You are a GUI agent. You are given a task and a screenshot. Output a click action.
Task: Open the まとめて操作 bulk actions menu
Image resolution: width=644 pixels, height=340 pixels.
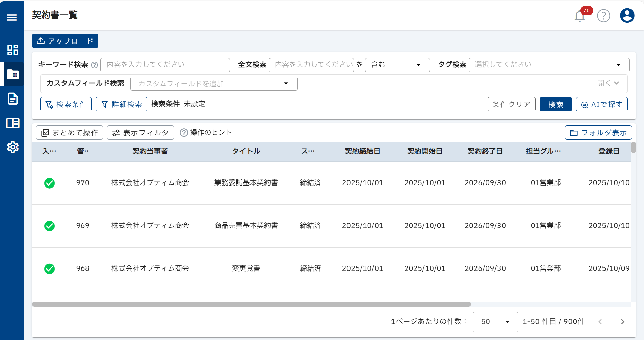pyautogui.click(x=69, y=132)
